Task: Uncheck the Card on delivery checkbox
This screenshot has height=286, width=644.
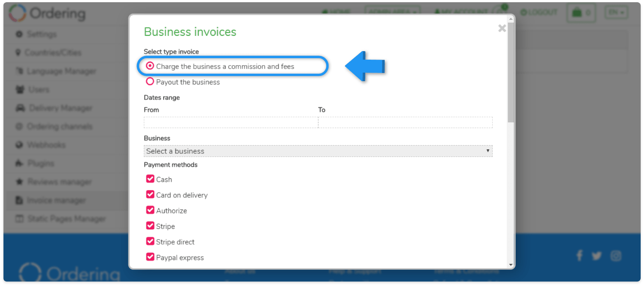Action: [150, 194]
